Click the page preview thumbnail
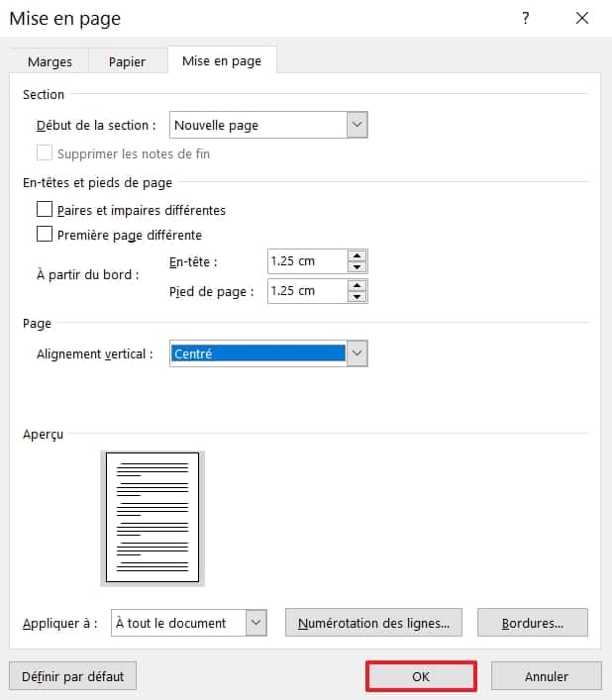Viewport: 612px width, 700px height. coord(153,518)
